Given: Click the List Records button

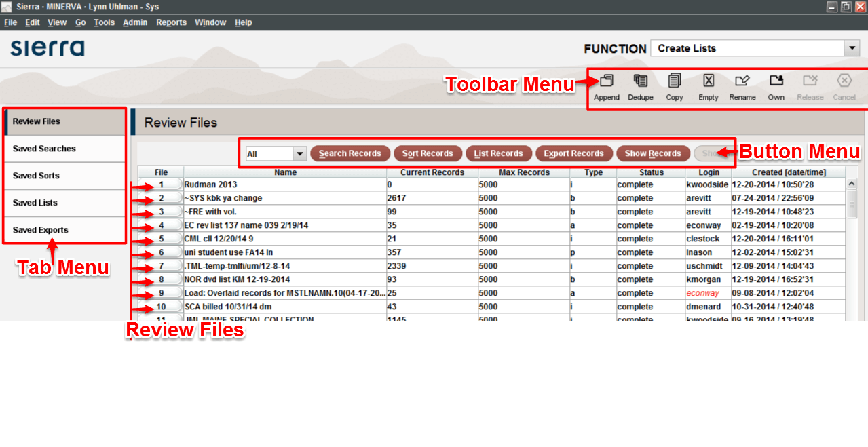Looking at the screenshot, I should 499,153.
